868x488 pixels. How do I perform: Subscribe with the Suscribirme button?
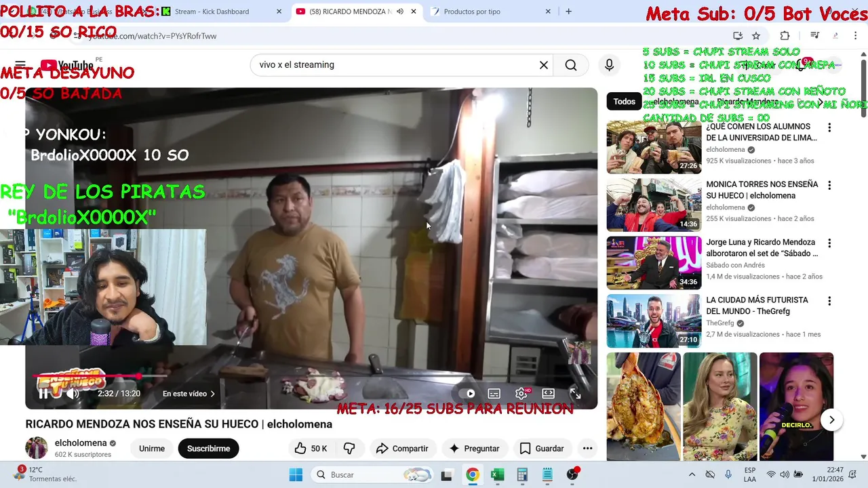click(208, 449)
